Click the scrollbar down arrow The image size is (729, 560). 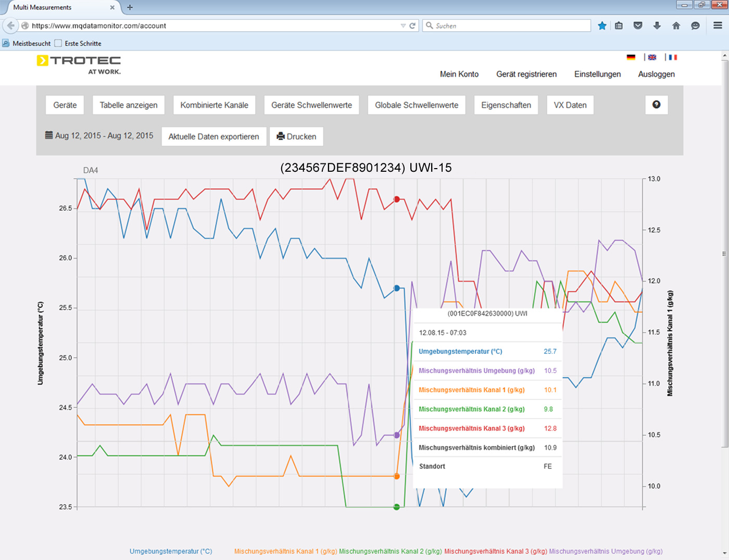(x=724, y=553)
